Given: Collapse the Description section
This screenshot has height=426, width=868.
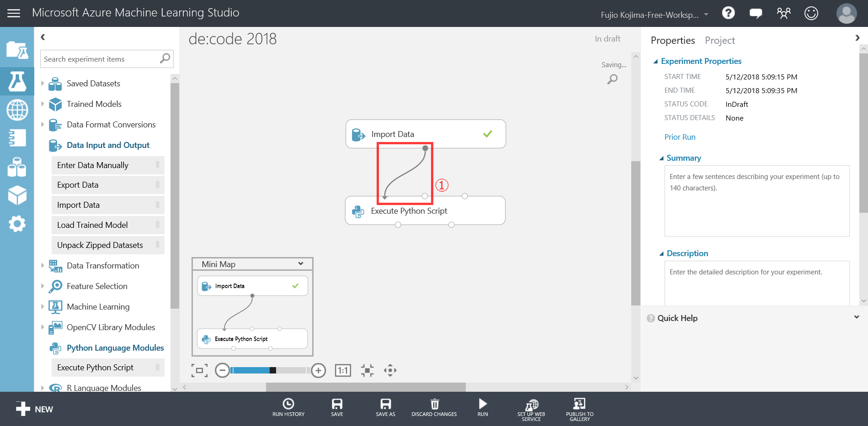Looking at the screenshot, I should click(661, 253).
